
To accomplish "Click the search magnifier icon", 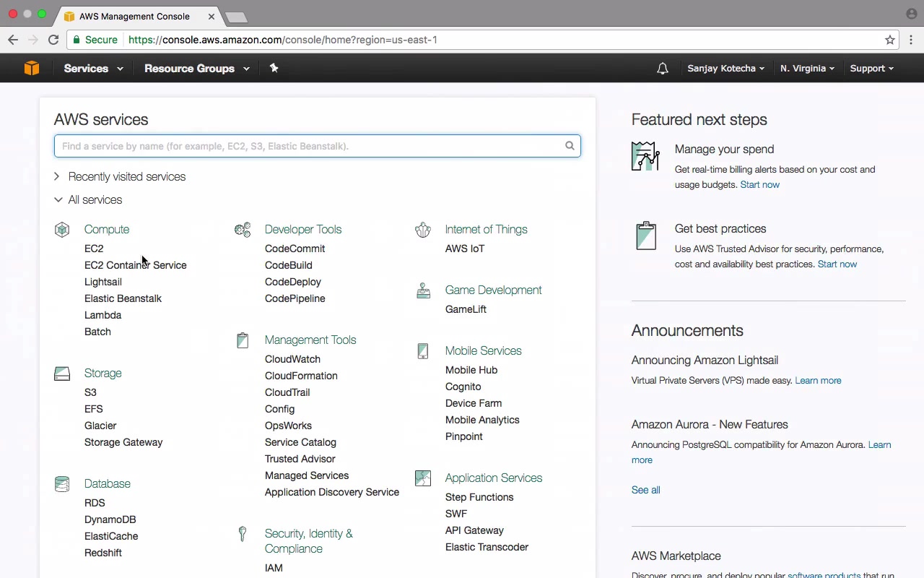I will [x=570, y=146].
